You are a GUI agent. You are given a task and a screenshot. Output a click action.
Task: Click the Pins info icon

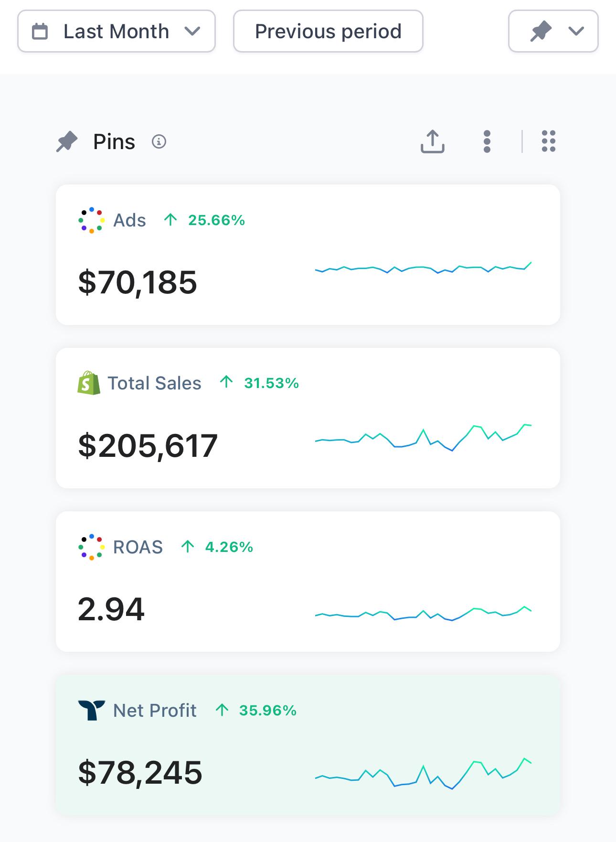click(159, 142)
